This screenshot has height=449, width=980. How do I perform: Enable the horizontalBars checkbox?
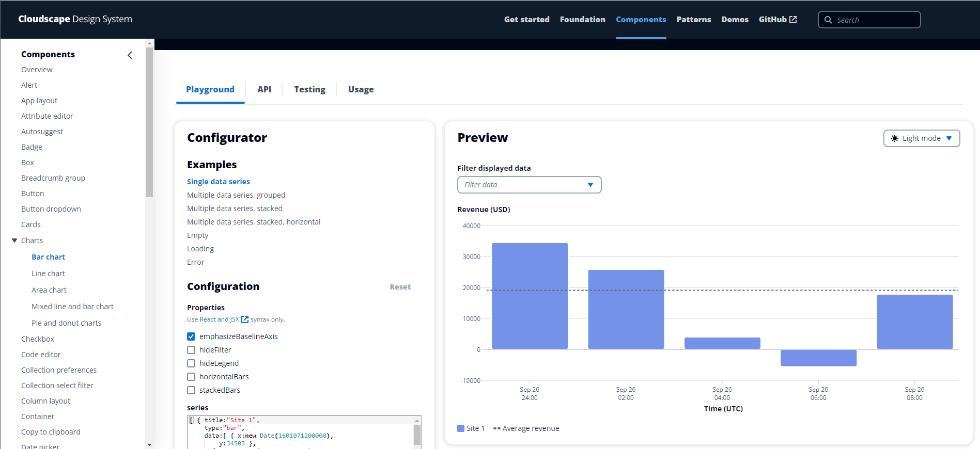coord(191,377)
